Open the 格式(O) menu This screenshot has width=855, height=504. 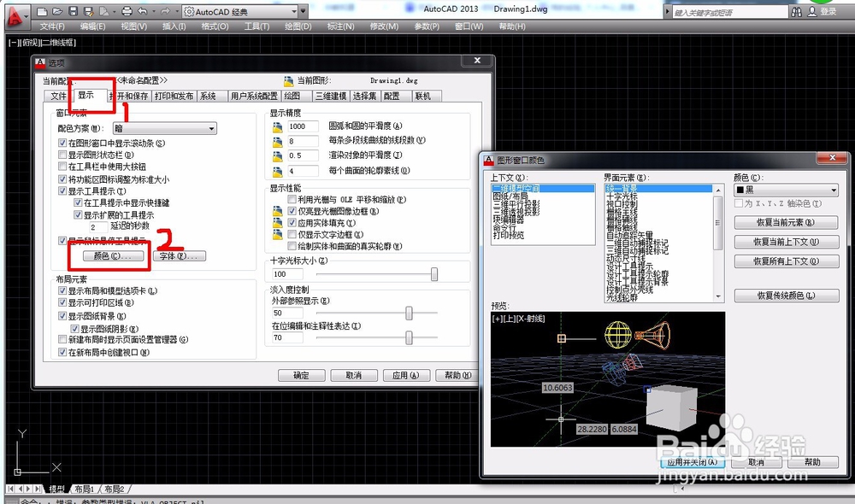[x=215, y=26]
